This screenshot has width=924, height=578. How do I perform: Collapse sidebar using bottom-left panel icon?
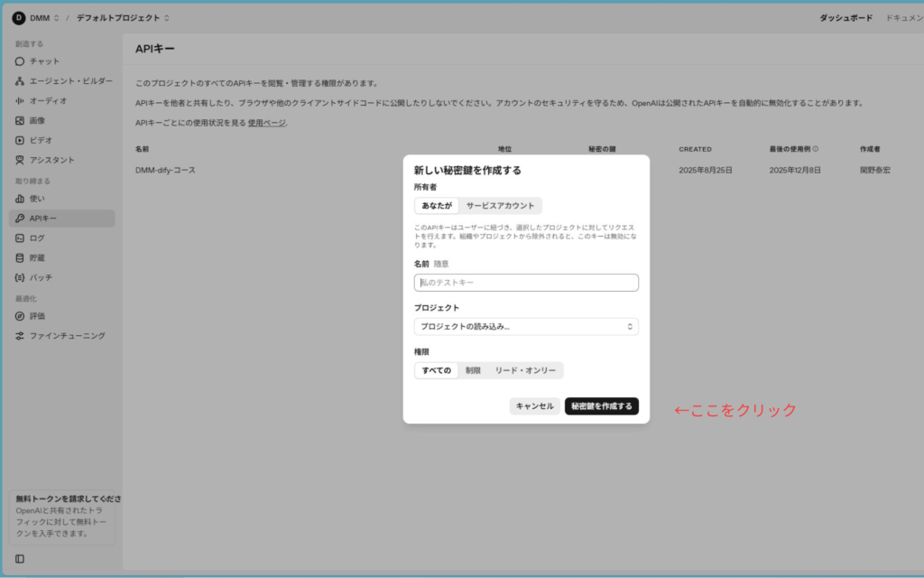click(20, 559)
